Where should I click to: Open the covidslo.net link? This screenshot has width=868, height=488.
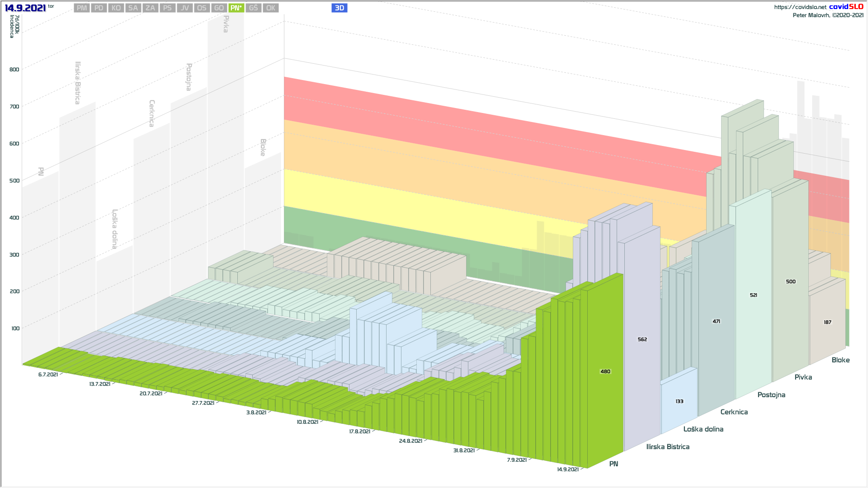click(x=800, y=7)
